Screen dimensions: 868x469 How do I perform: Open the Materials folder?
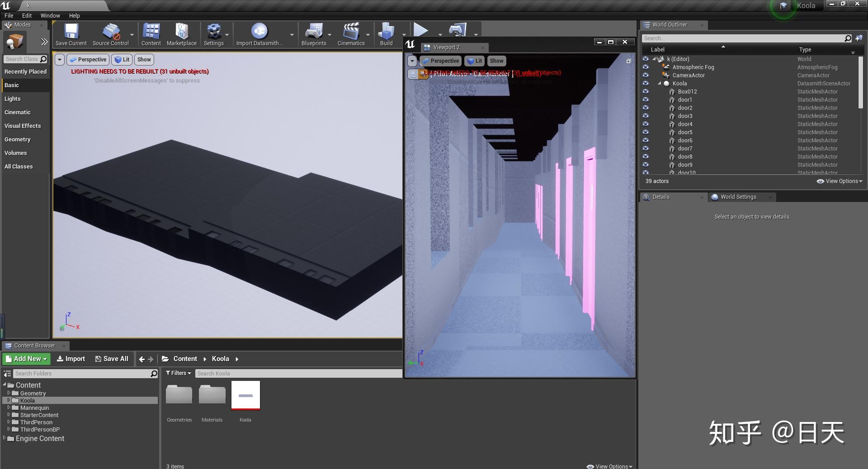tap(212, 395)
